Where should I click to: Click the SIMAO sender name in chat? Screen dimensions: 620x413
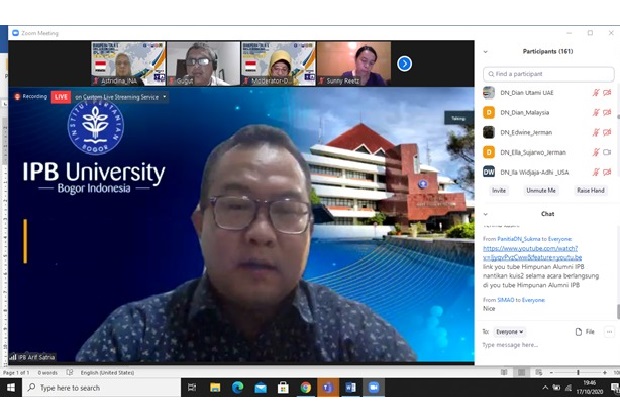(505, 300)
